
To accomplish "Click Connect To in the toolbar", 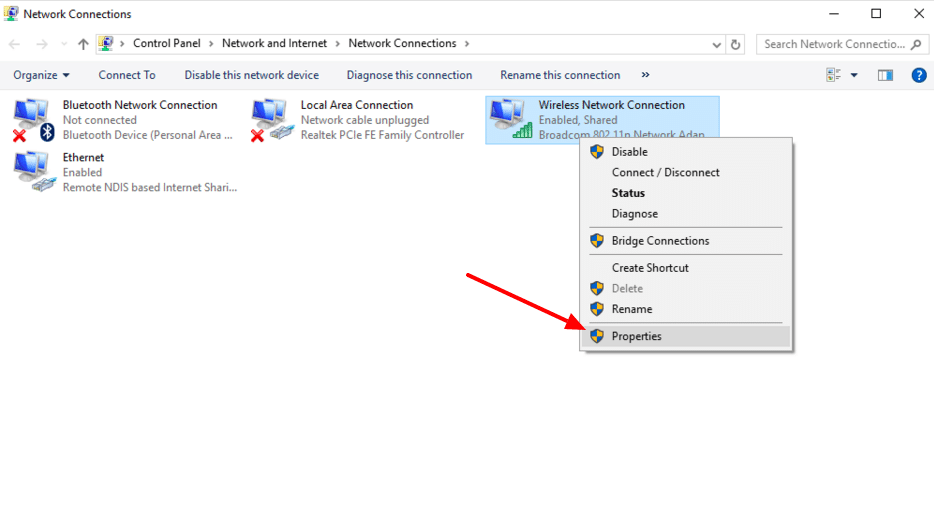I will [127, 75].
